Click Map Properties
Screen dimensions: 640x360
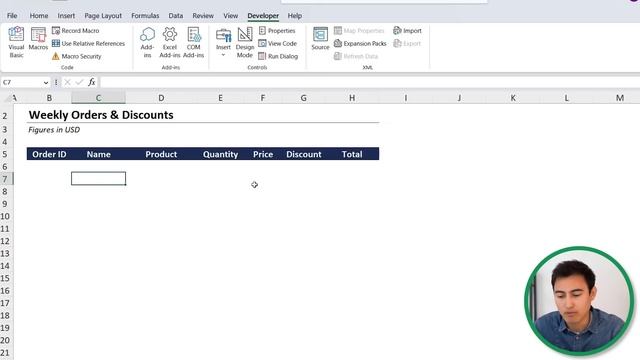pos(359,31)
